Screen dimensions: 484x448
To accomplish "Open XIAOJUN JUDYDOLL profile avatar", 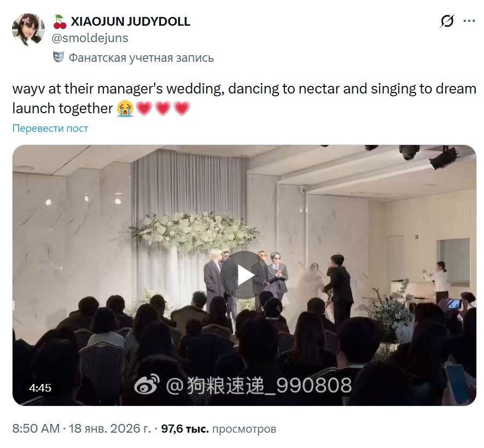I will pos(28,30).
